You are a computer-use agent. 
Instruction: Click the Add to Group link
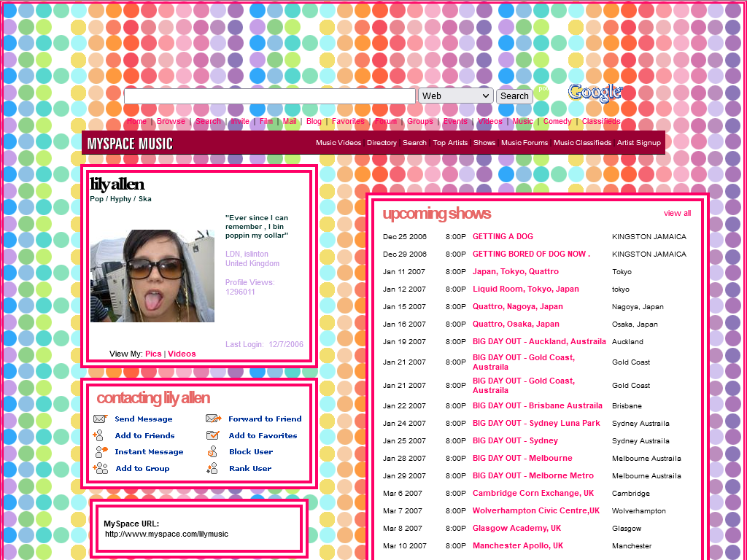tap(142, 468)
